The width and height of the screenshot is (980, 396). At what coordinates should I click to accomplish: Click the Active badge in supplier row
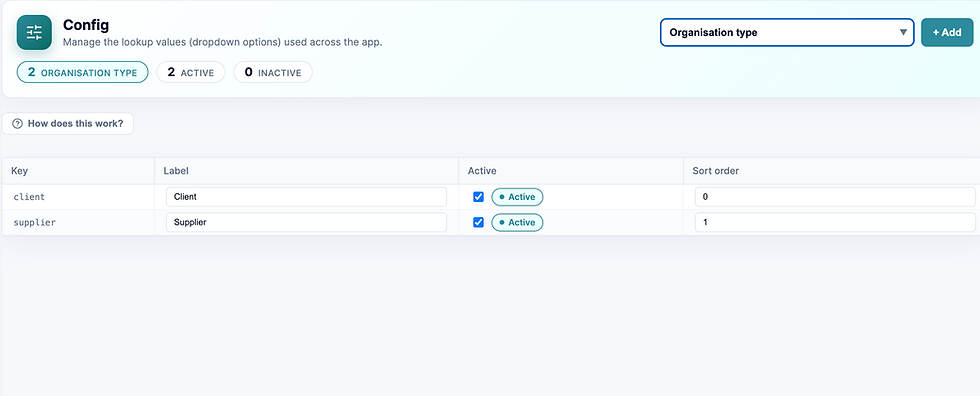tap(518, 222)
